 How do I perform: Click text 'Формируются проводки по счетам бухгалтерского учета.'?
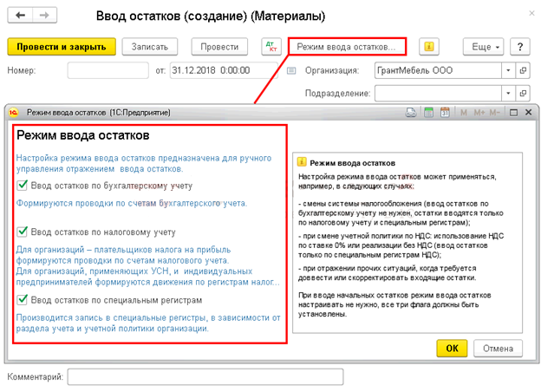pyautogui.click(x=132, y=203)
